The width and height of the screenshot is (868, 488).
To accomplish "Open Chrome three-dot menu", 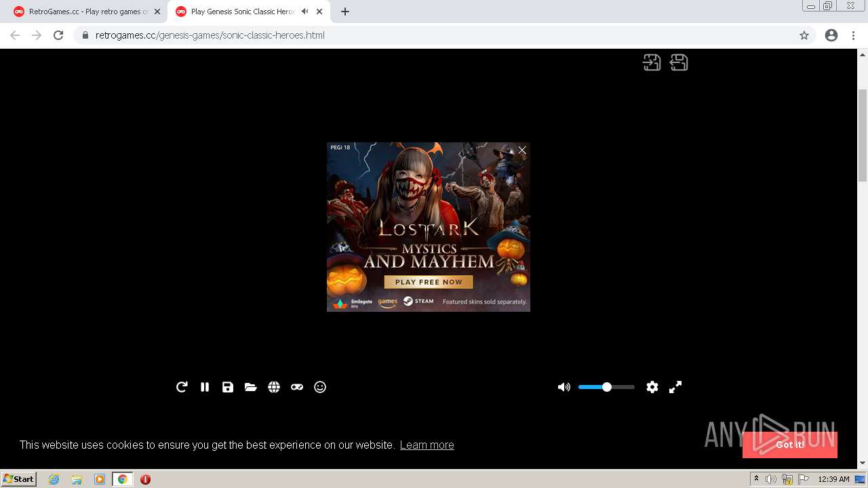I will click(x=854, y=35).
